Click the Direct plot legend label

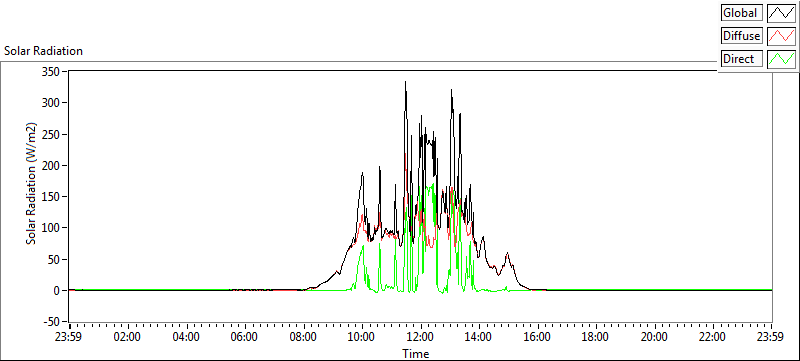coord(741,59)
